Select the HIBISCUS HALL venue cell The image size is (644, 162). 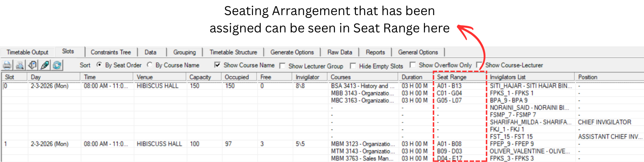pos(157,86)
